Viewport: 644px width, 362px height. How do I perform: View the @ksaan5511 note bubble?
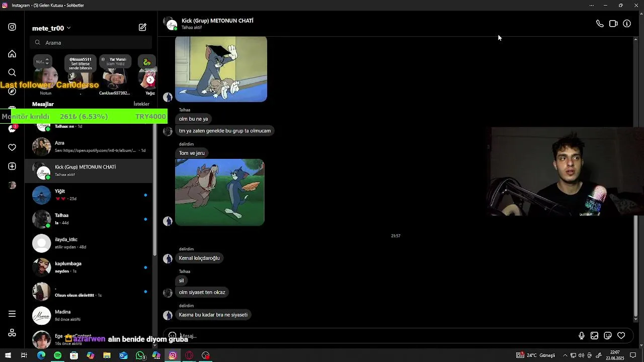[x=80, y=62]
